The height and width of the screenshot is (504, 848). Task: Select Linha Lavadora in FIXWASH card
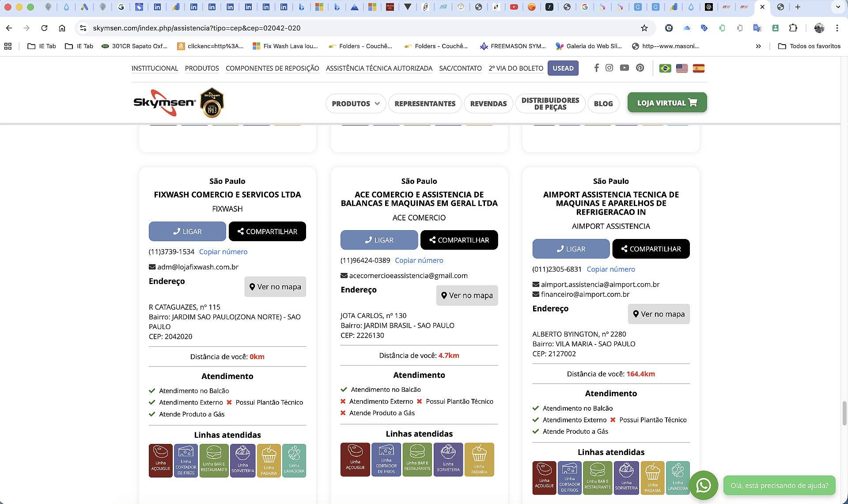tap(294, 461)
